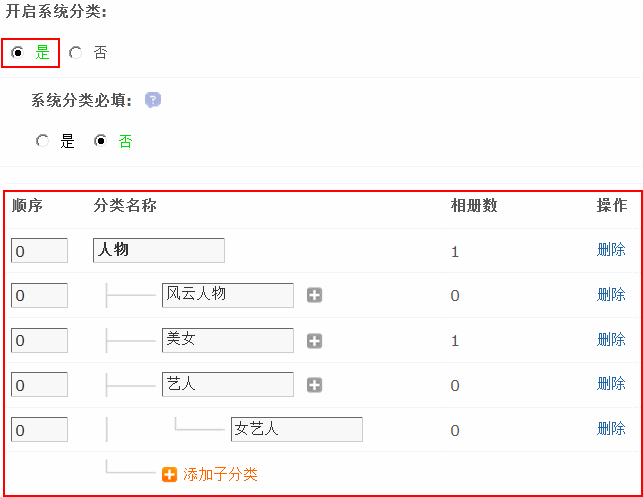This screenshot has height=497, width=643.
Task: Click the order field for 美女 row
Action: 39,340
